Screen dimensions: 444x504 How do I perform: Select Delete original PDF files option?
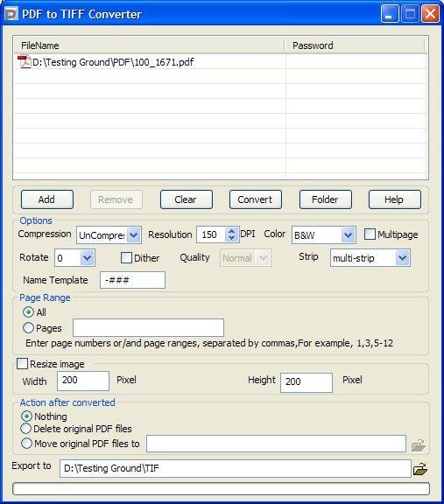(x=25, y=429)
